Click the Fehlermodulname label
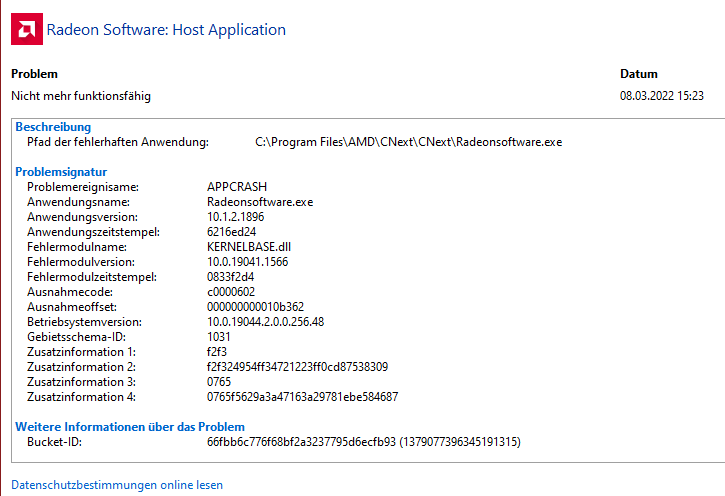The height and width of the screenshot is (496, 725). pos(77,247)
